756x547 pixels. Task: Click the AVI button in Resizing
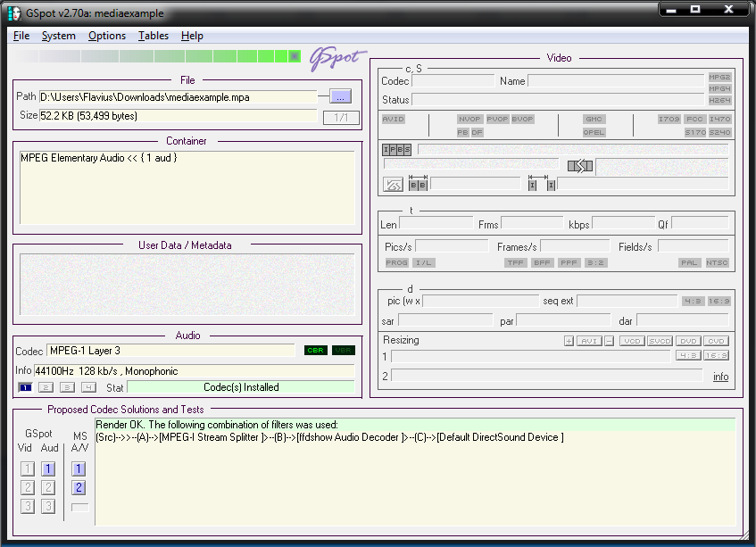589,341
